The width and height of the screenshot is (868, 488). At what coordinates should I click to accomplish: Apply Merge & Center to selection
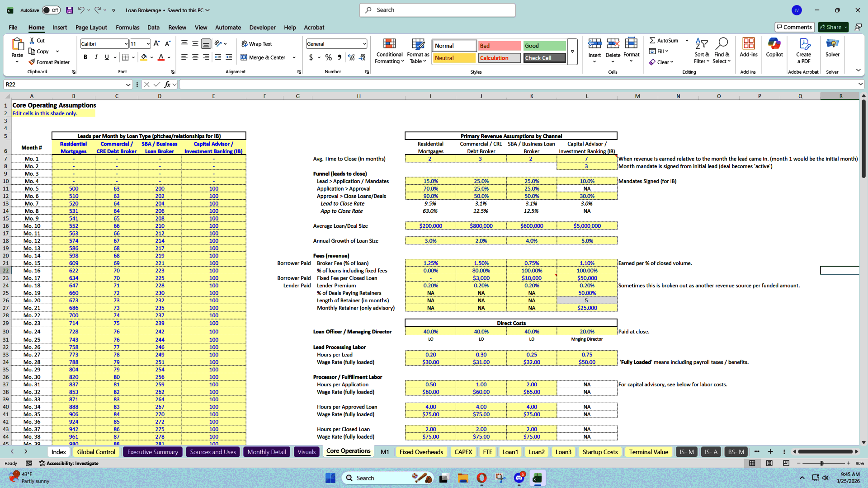coord(264,57)
